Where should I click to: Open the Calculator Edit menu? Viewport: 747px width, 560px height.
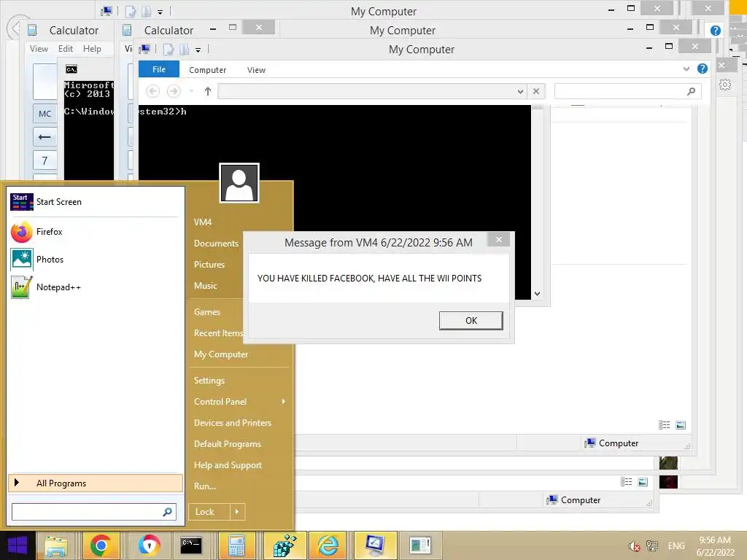tap(66, 49)
